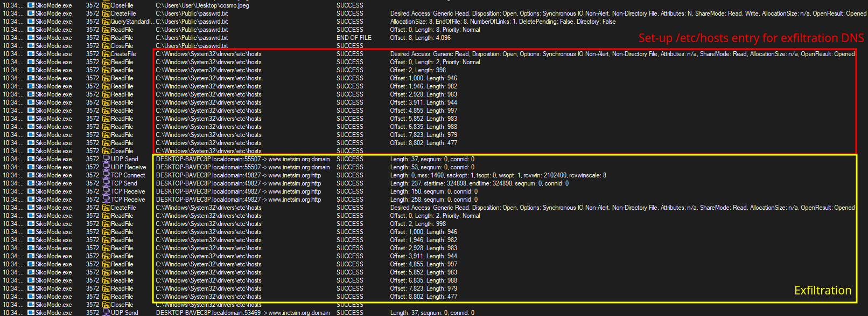Click the SikoMode.exe process icon in the QueryStandardI... row

(x=31, y=22)
